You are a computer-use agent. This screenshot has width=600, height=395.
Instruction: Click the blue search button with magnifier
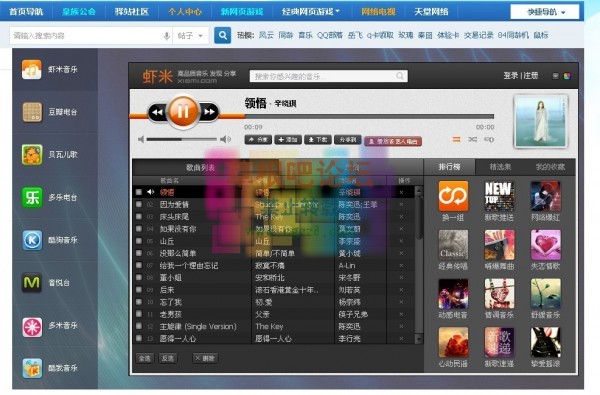point(222,36)
